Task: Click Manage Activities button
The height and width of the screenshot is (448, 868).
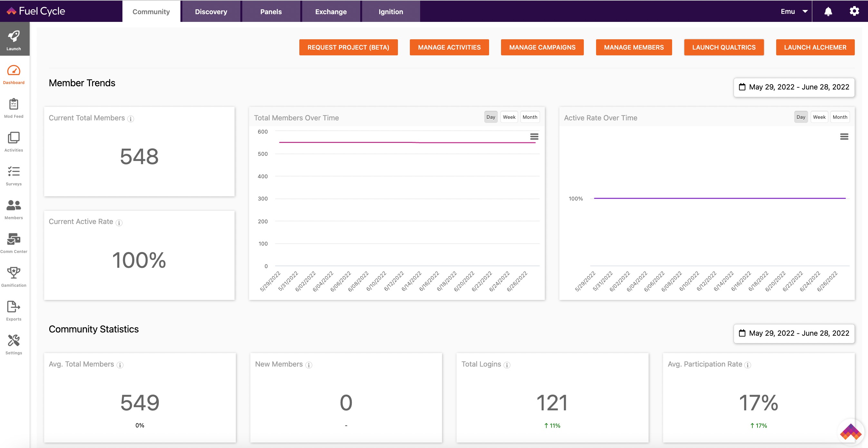Action: [449, 47]
